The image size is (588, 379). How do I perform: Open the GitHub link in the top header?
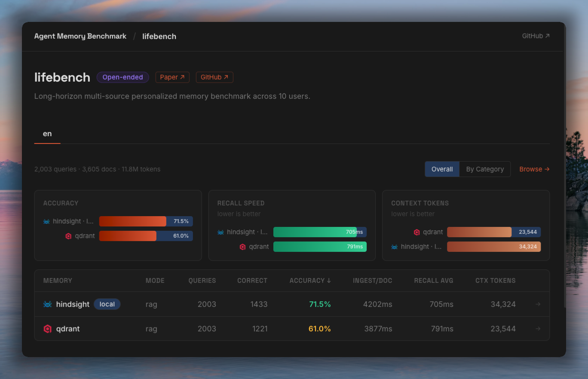point(536,36)
